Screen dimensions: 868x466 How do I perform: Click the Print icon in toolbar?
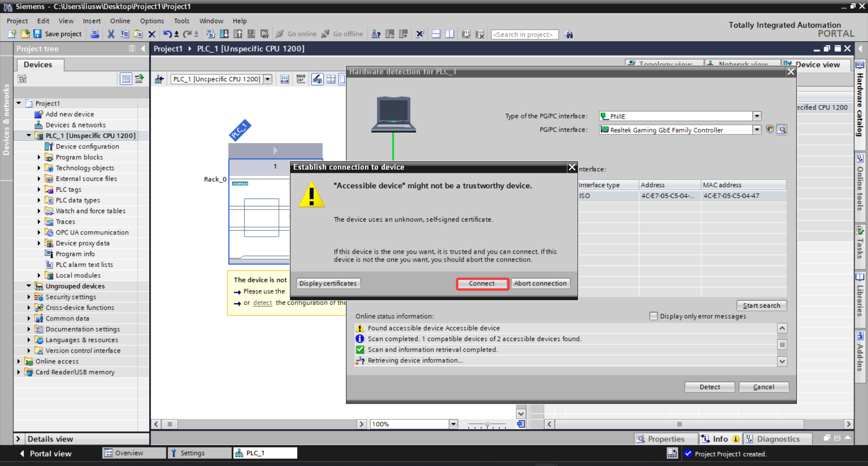pyautogui.click(x=95, y=34)
